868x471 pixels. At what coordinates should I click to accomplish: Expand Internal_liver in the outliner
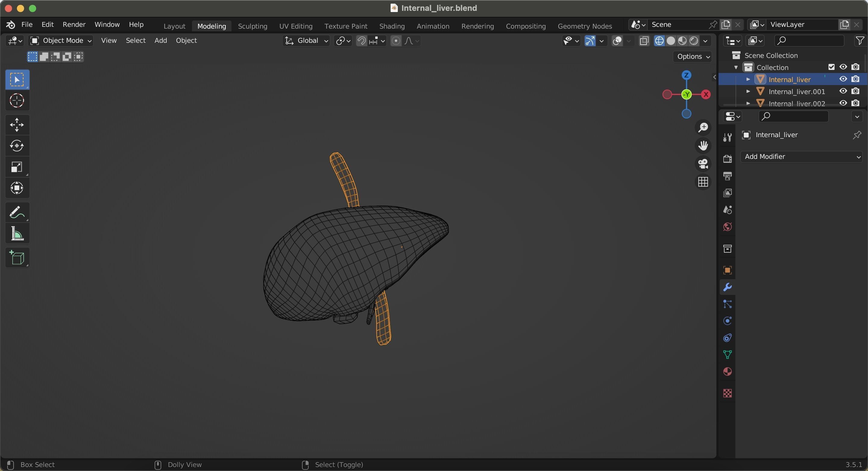click(x=748, y=79)
